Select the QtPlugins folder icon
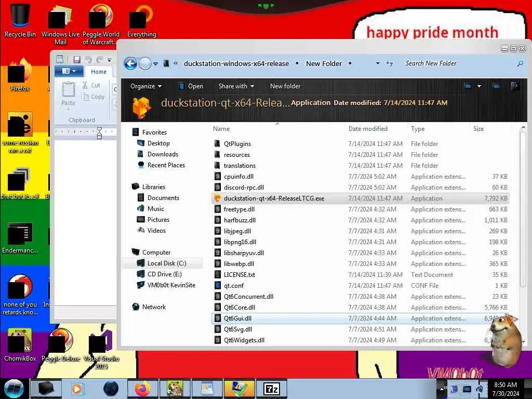The image size is (532, 399). [x=218, y=143]
